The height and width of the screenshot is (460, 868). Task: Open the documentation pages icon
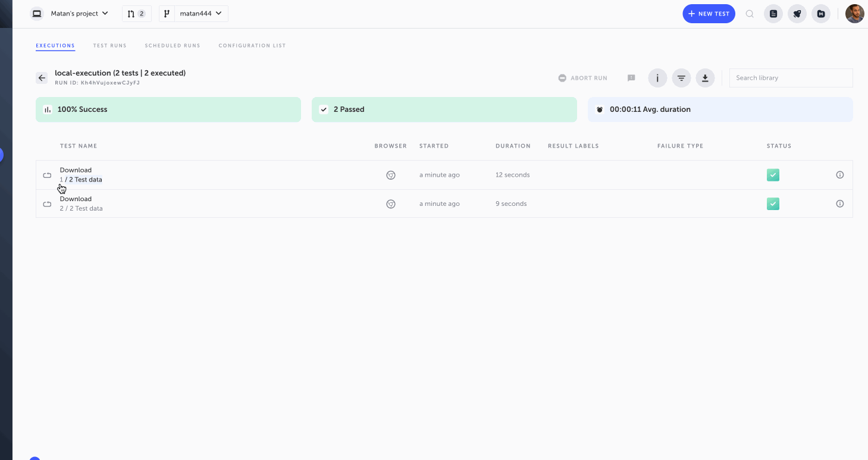pyautogui.click(x=773, y=13)
